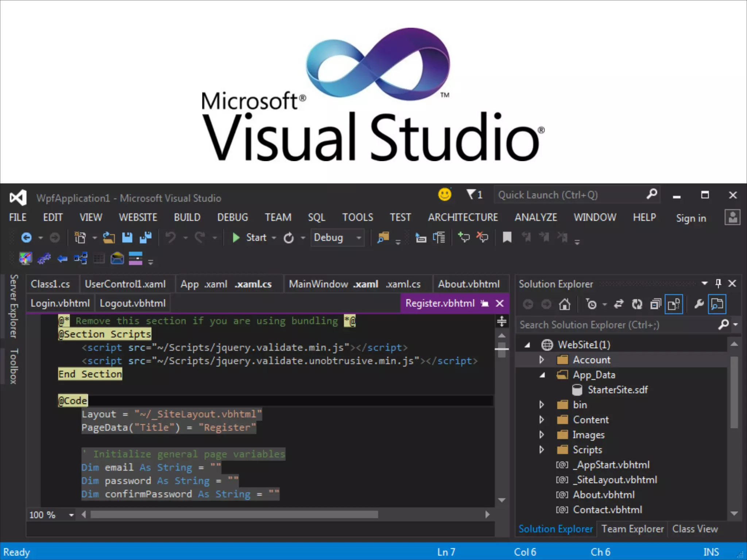Open the Debug configuration dropdown
This screenshot has height=560, width=747.
[359, 238]
